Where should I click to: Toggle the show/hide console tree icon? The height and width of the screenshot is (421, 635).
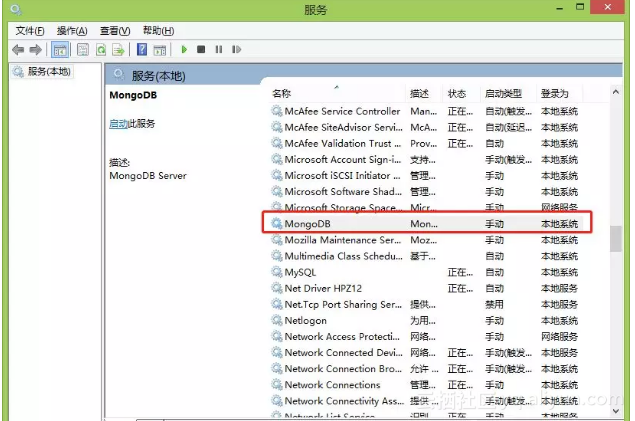coord(60,50)
